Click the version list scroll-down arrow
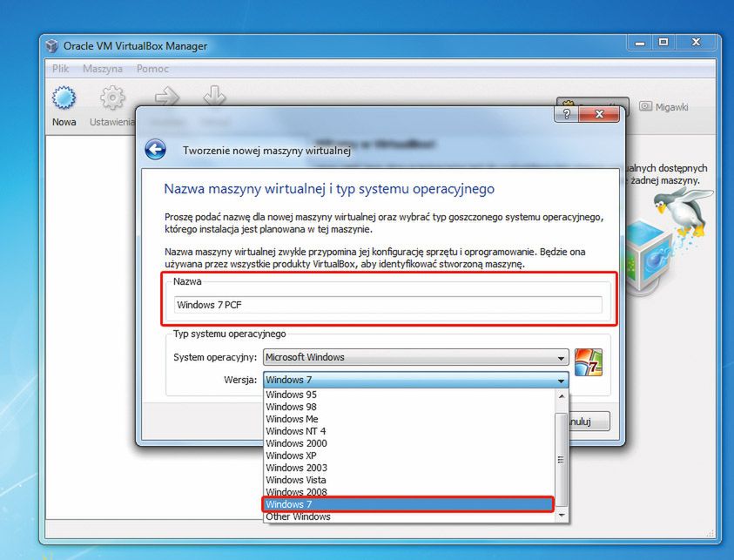The width and height of the screenshot is (734, 560). 562,516
